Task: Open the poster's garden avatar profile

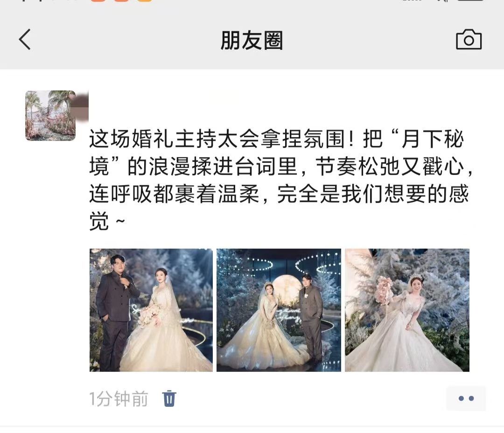Action: [50, 116]
